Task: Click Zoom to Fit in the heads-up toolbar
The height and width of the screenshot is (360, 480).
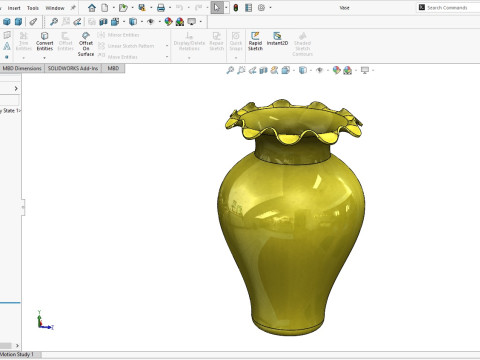Action: [x=230, y=70]
